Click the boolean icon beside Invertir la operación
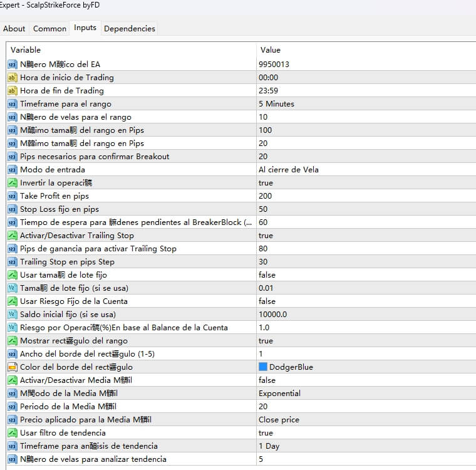This screenshot has height=470, width=476. (x=13, y=183)
